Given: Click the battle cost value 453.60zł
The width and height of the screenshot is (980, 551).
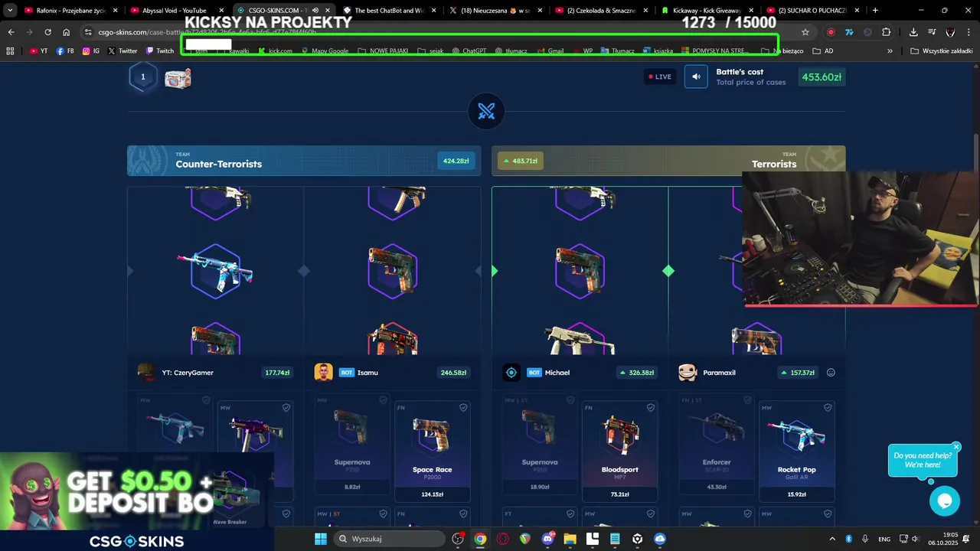Looking at the screenshot, I should pyautogui.click(x=822, y=77).
